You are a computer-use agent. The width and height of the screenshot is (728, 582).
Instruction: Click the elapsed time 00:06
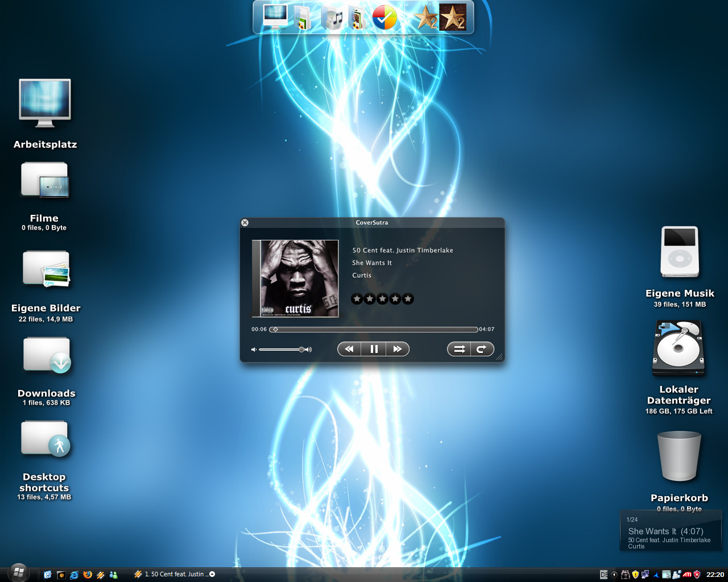[x=259, y=329]
